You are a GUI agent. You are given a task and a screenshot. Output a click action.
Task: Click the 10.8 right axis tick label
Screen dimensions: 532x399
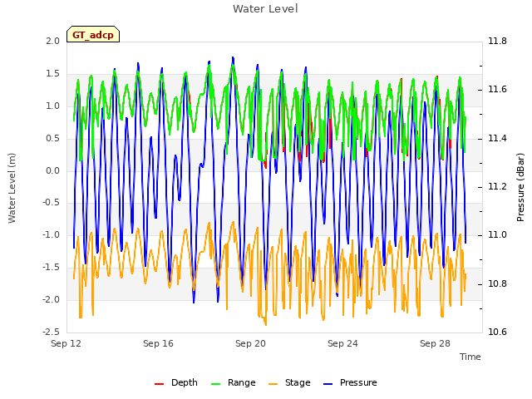[x=497, y=283]
